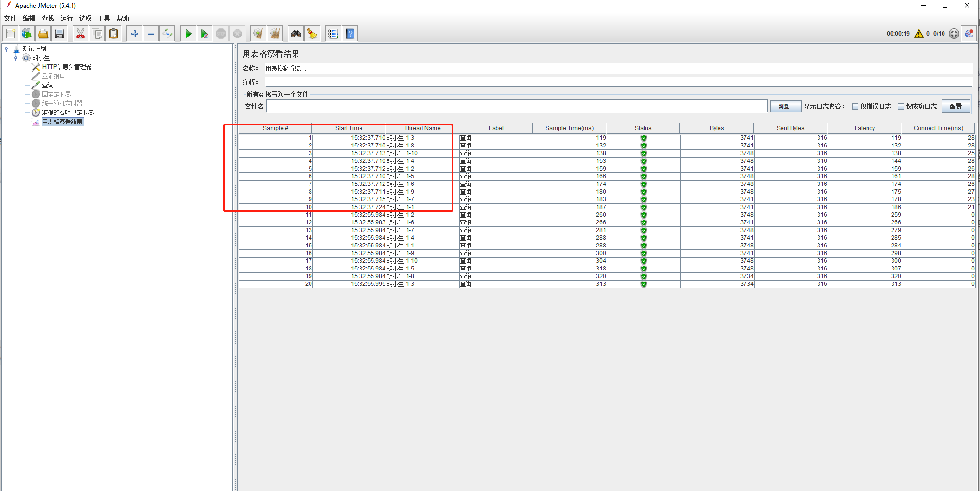Viewport: 980px width, 491px height.
Task: Select the disabled 固定定时器 node
Action: pos(56,94)
